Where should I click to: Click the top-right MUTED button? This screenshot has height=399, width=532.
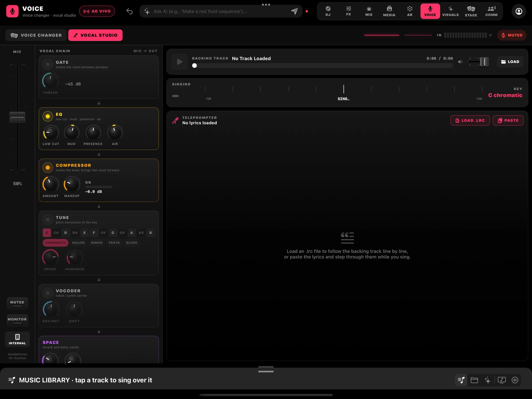coord(512,35)
